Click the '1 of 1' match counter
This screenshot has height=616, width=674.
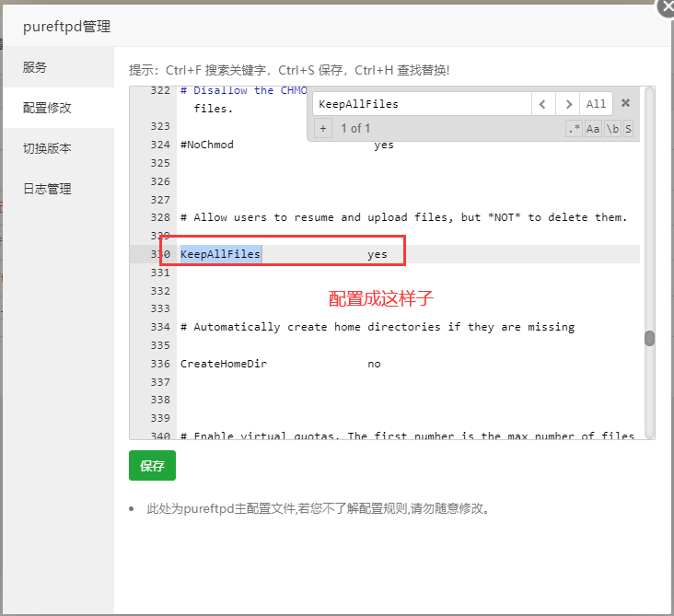click(355, 129)
